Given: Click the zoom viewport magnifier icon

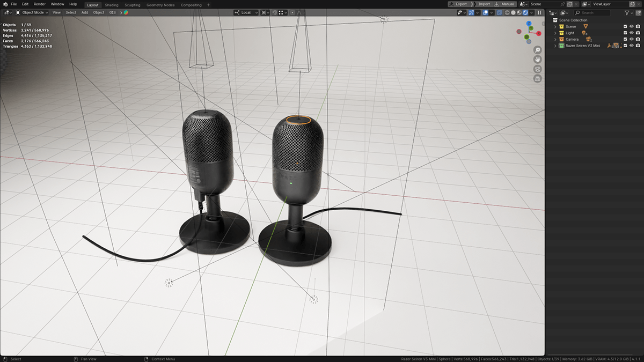Looking at the screenshot, I should click(x=537, y=50).
